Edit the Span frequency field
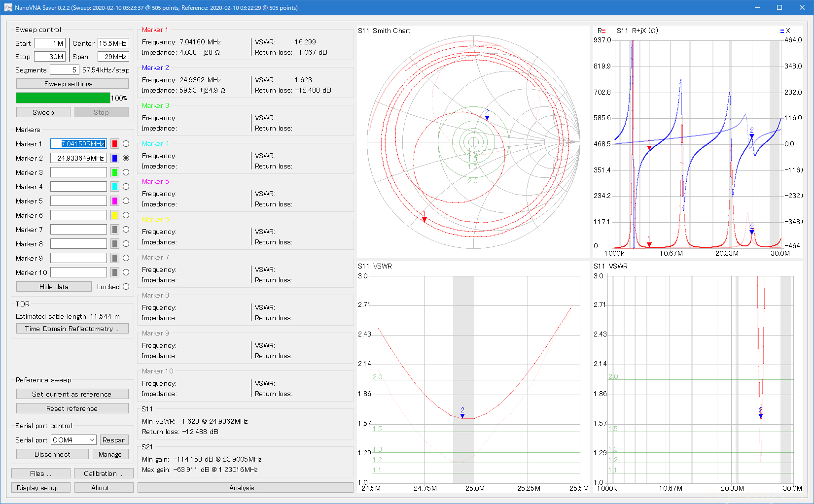The image size is (814, 504). tap(113, 57)
